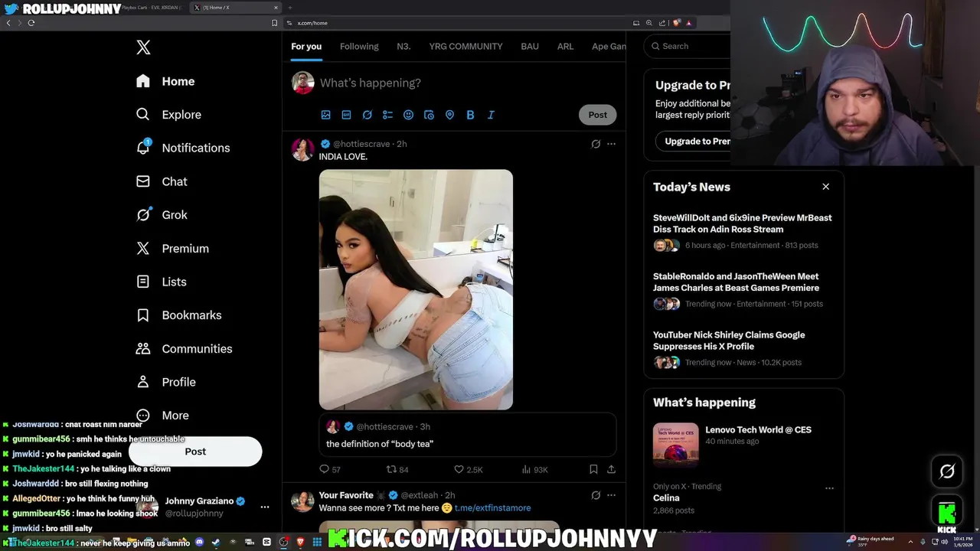
Task: Open the X logo home icon
Action: tap(143, 47)
